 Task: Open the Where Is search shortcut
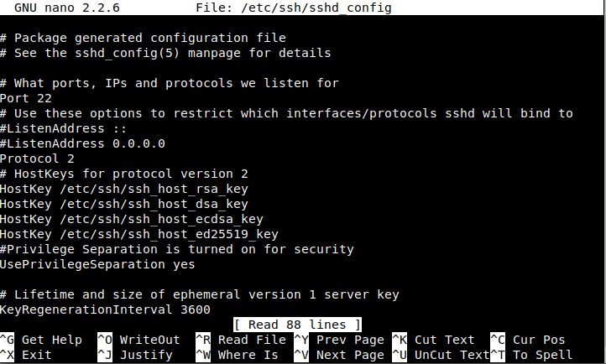[248, 355]
